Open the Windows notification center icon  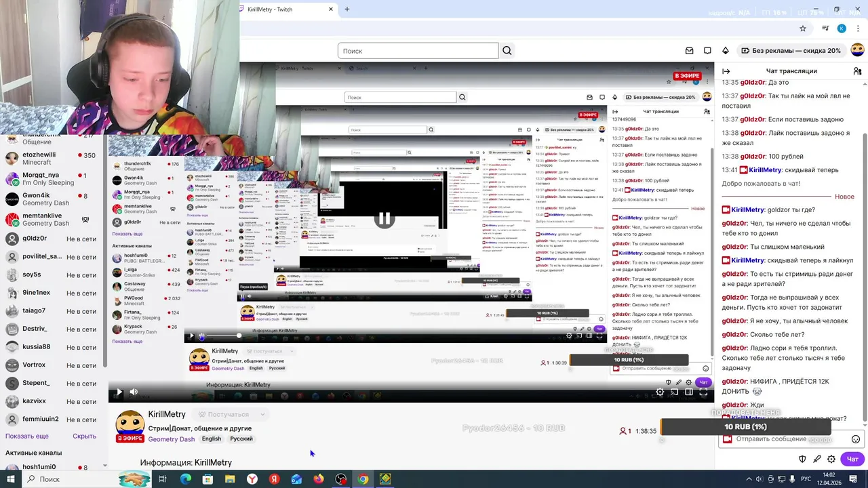coord(853,479)
